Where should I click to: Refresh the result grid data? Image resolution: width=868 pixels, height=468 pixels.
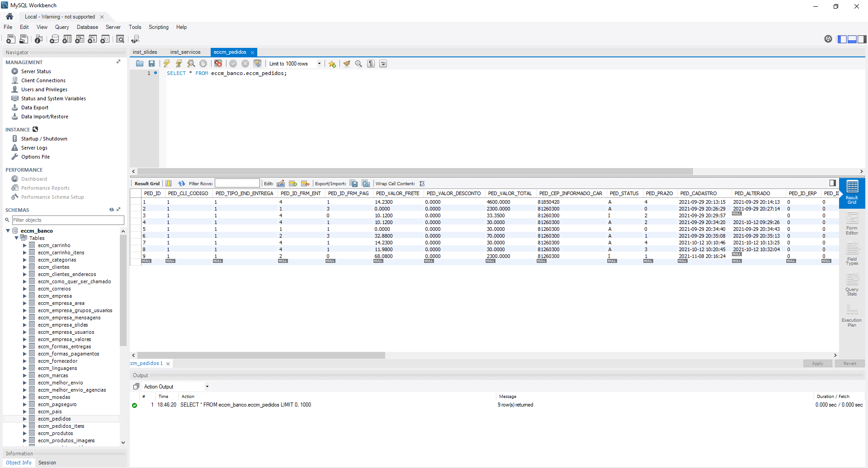(x=181, y=183)
